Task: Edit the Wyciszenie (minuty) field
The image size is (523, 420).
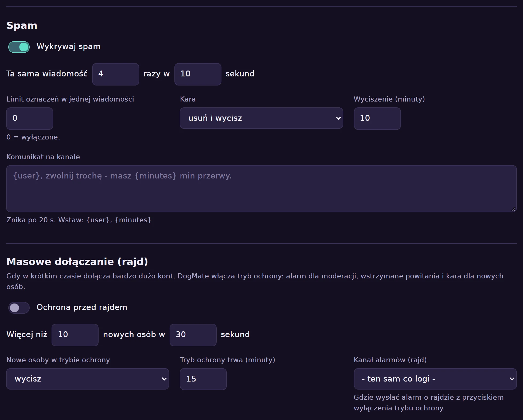Action: click(377, 119)
